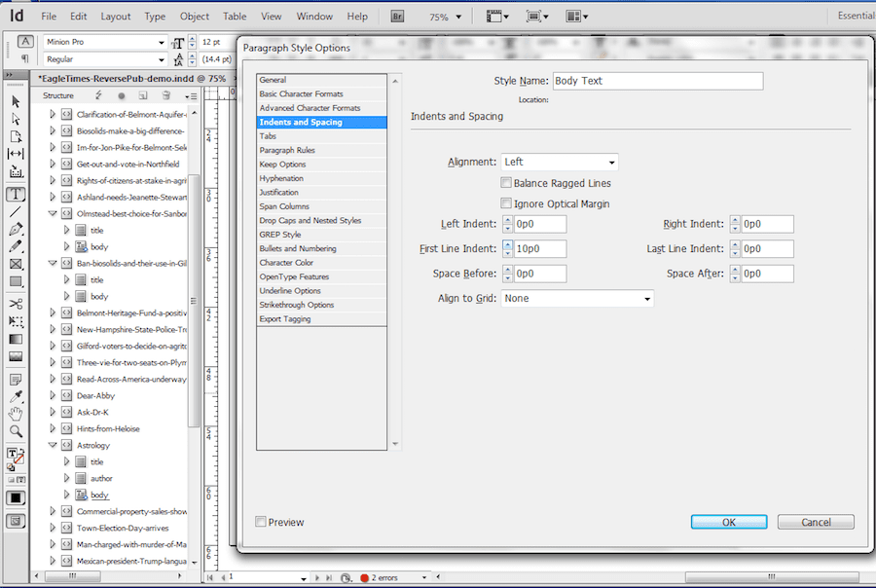Click the Space After value field
The image size is (876, 588).
click(767, 274)
